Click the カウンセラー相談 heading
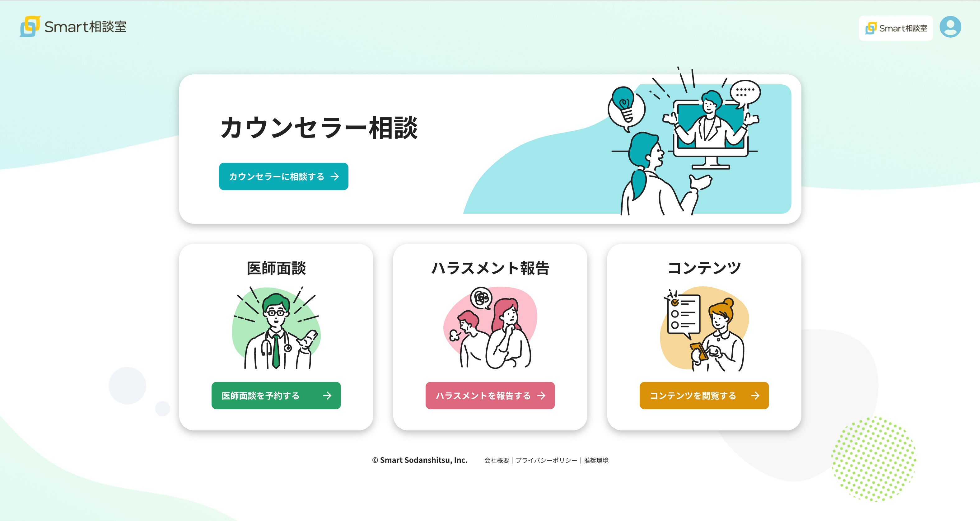Image resolution: width=980 pixels, height=521 pixels. pyautogui.click(x=319, y=128)
